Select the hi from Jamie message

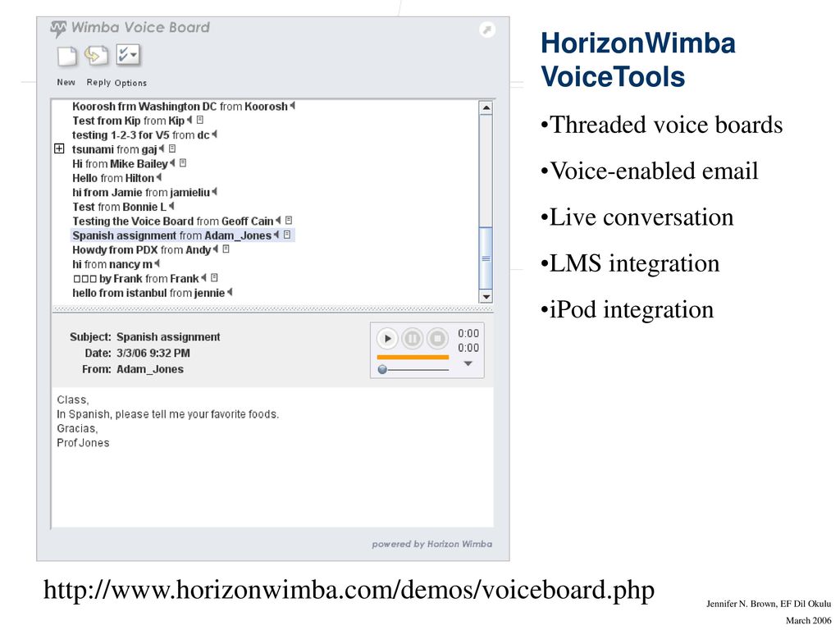click(x=144, y=193)
